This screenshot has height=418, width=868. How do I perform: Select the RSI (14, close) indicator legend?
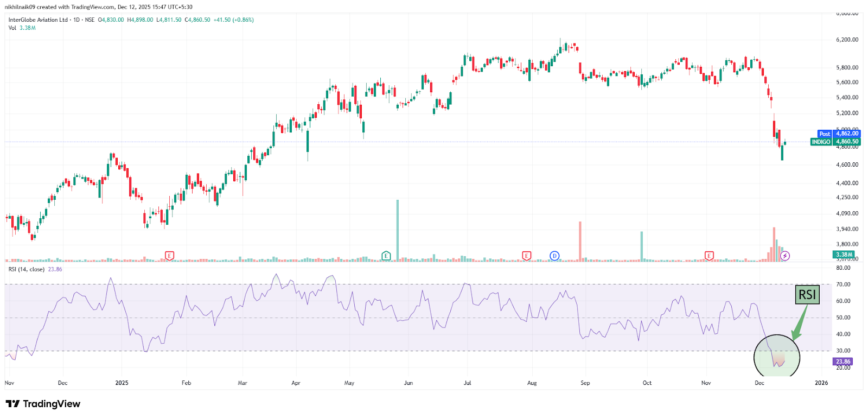(27, 269)
